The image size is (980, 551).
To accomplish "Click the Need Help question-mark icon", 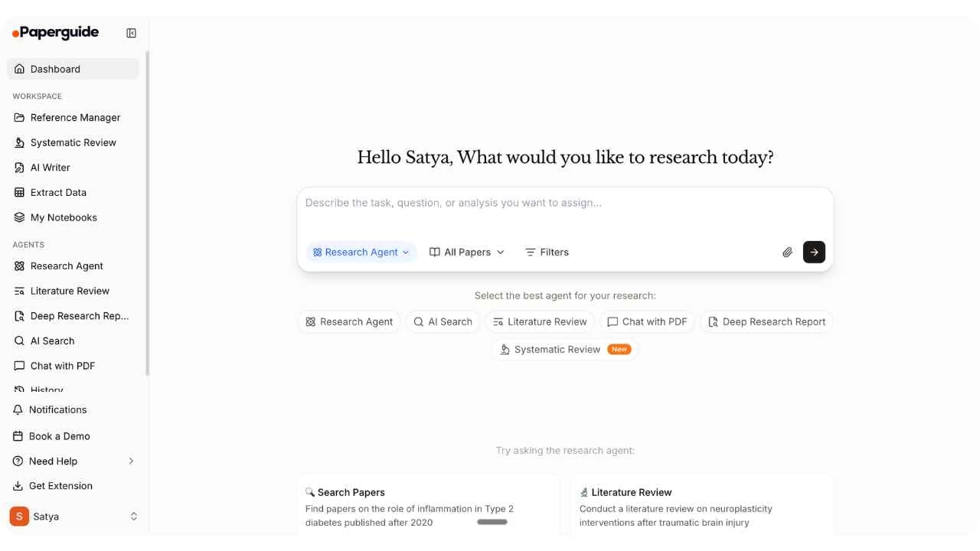I will coord(18,461).
